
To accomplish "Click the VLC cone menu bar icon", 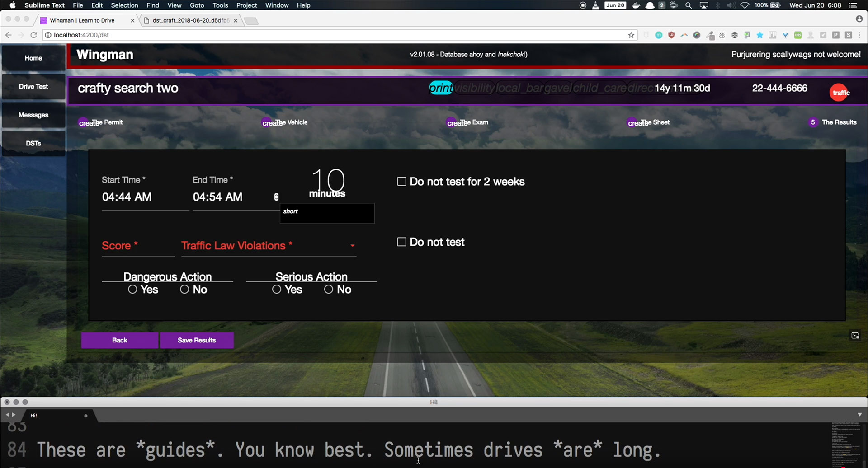I will tap(595, 5).
